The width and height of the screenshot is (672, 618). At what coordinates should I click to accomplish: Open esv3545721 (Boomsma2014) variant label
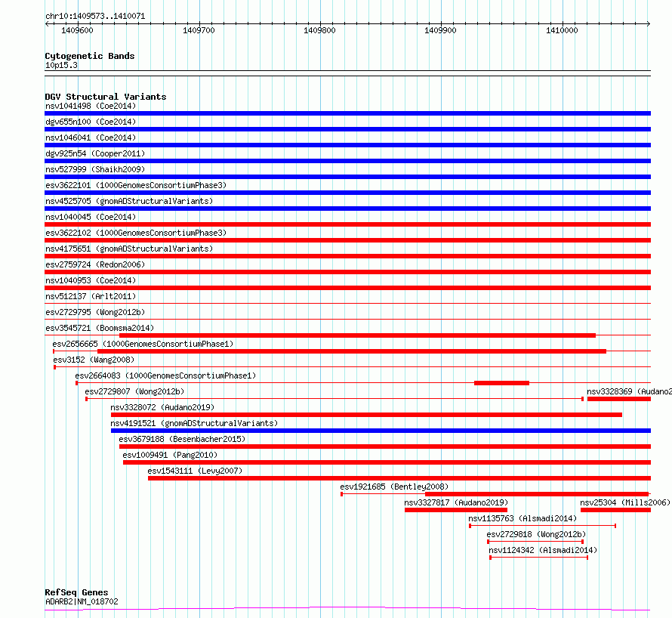100,328
